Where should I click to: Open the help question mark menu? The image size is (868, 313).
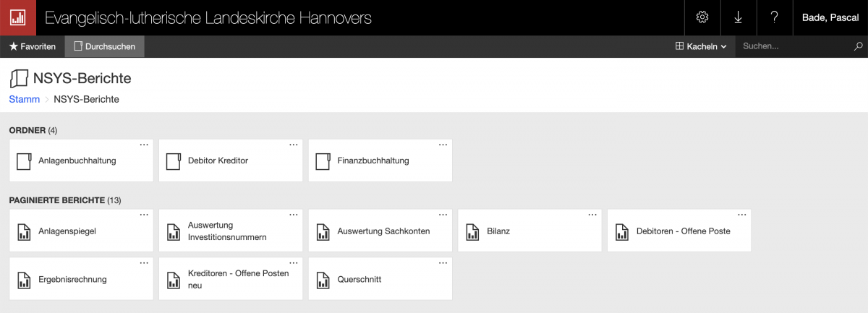pos(774,17)
